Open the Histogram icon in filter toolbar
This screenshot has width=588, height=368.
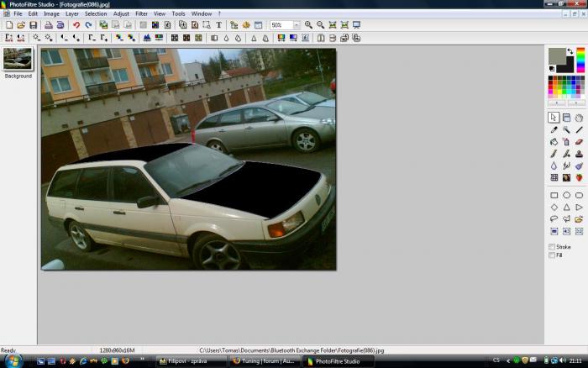147,38
